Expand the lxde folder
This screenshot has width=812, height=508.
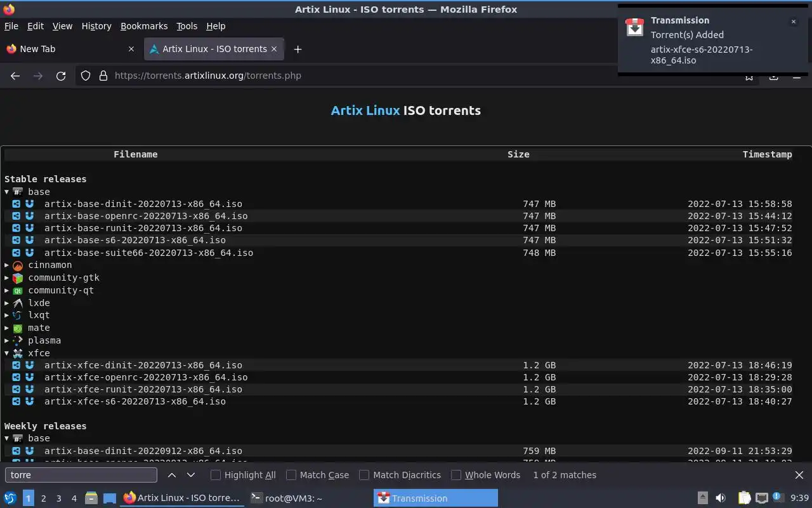[7, 303]
